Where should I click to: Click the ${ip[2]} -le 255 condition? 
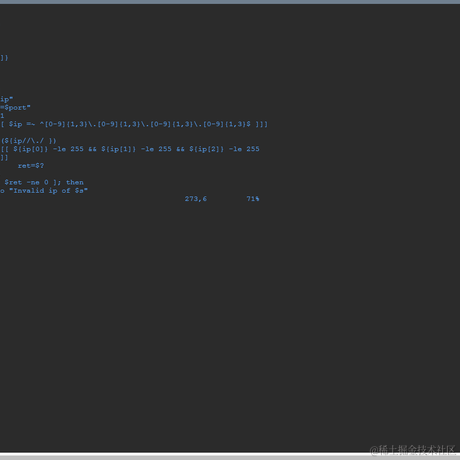point(224,149)
